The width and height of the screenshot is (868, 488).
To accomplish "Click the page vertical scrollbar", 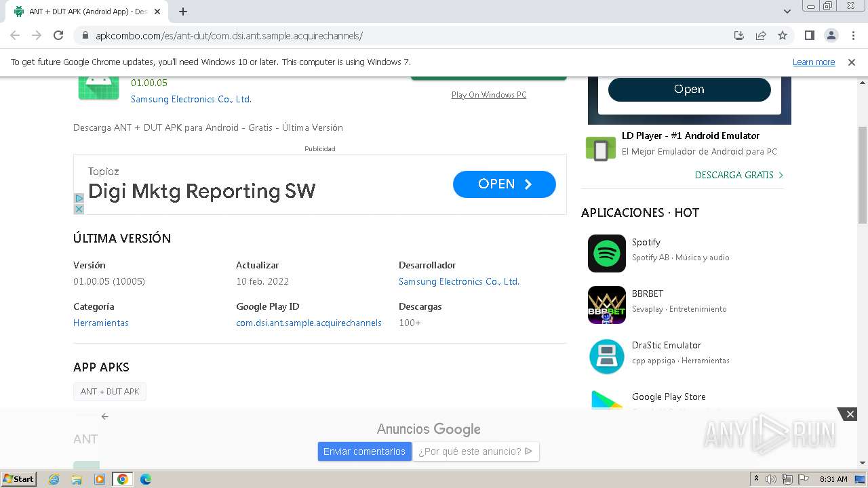I will point(863,175).
